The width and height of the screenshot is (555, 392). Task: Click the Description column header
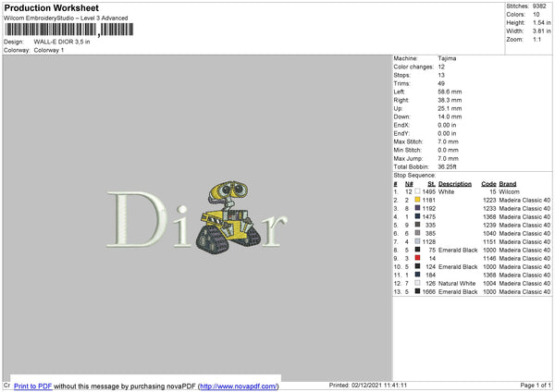click(x=455, y=184)
